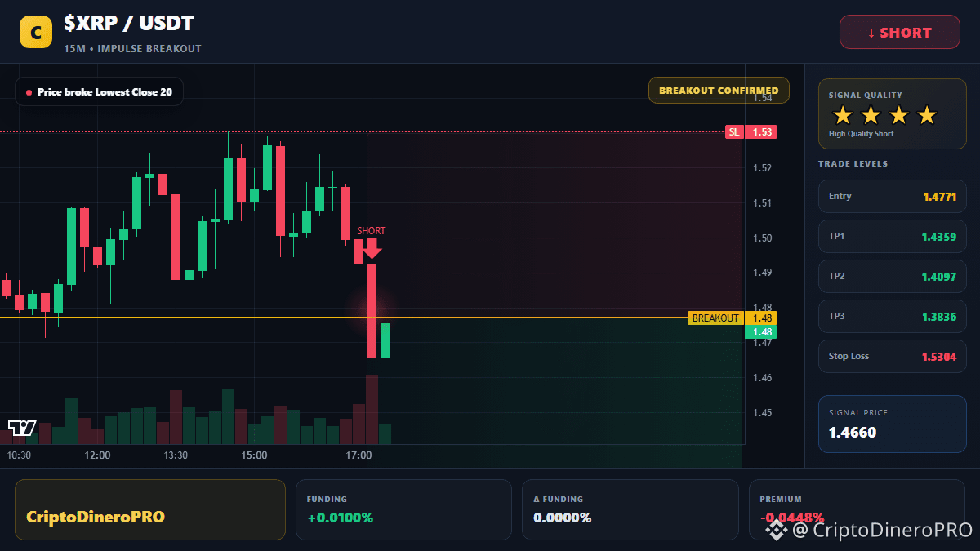Select the TP2 1.4097 row
Image resolution: width=980 pixels, height=551 pixels.
pos(893,276)
